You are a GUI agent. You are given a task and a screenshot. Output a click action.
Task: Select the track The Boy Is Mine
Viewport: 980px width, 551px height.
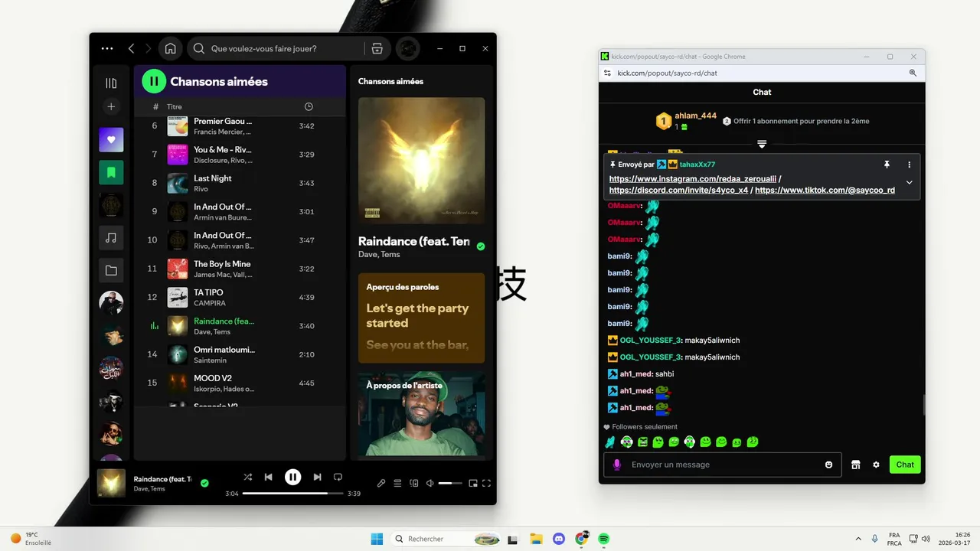240,269
